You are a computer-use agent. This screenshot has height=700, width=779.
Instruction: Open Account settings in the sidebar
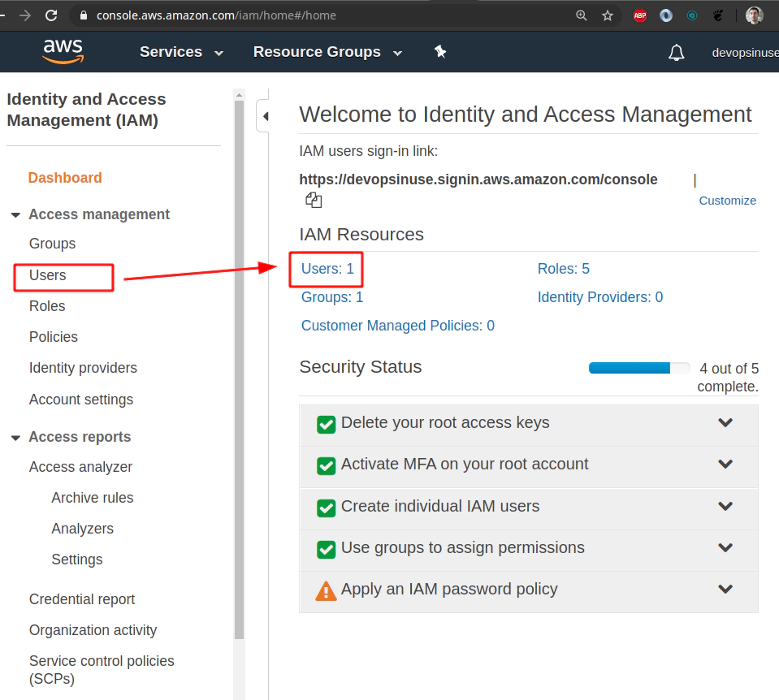81,400
